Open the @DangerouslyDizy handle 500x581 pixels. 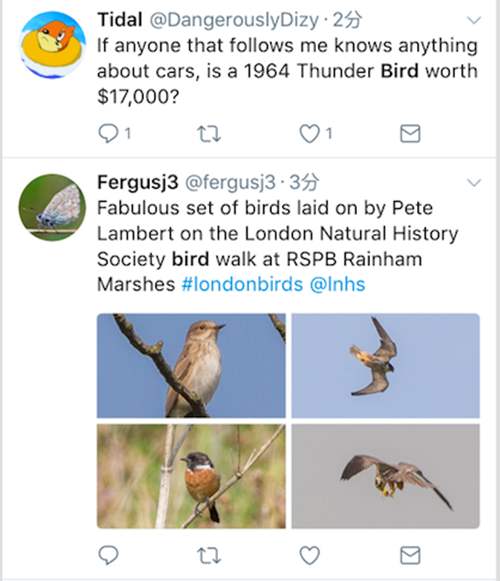pos(234,20)
